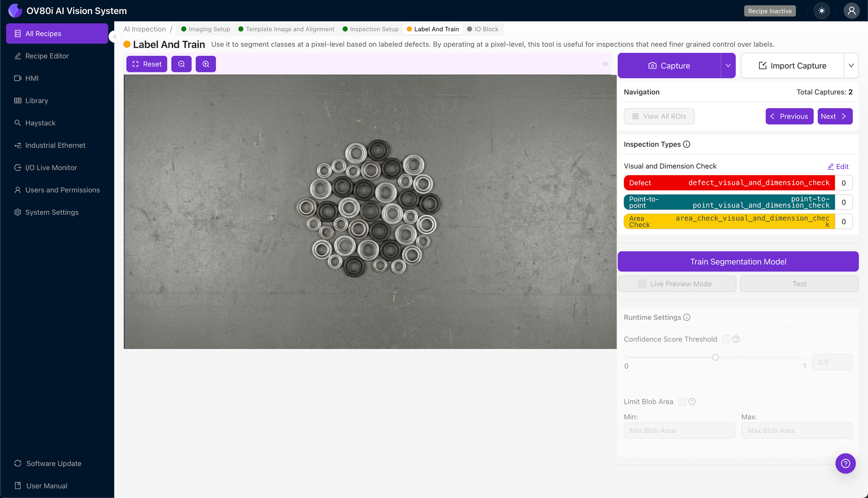Expand the Capture button dropdown arrow
The height and width of the screenshot is (498, 868).
[x=728, y=66]
